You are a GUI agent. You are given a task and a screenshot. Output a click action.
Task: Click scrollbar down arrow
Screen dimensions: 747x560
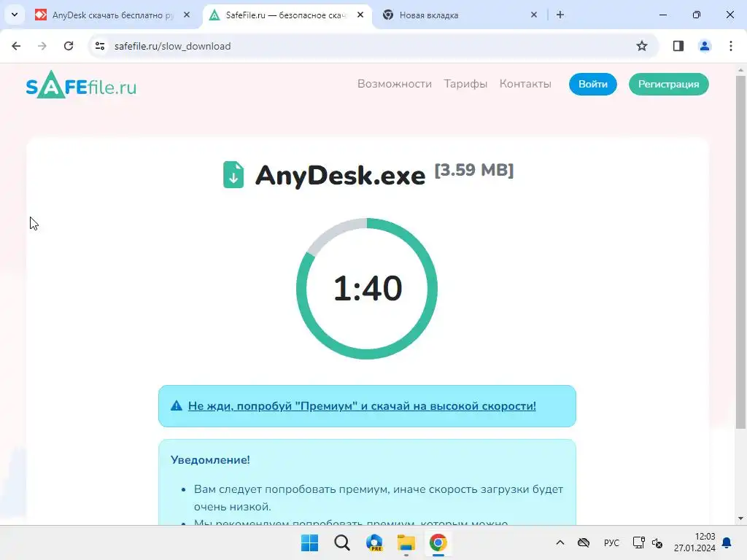(x=740, y=518)
